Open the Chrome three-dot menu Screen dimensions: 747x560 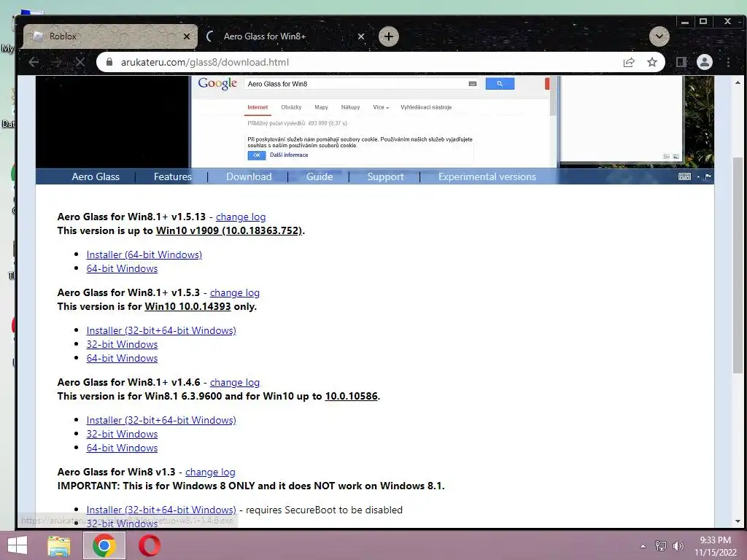click(x=729, y=63)
